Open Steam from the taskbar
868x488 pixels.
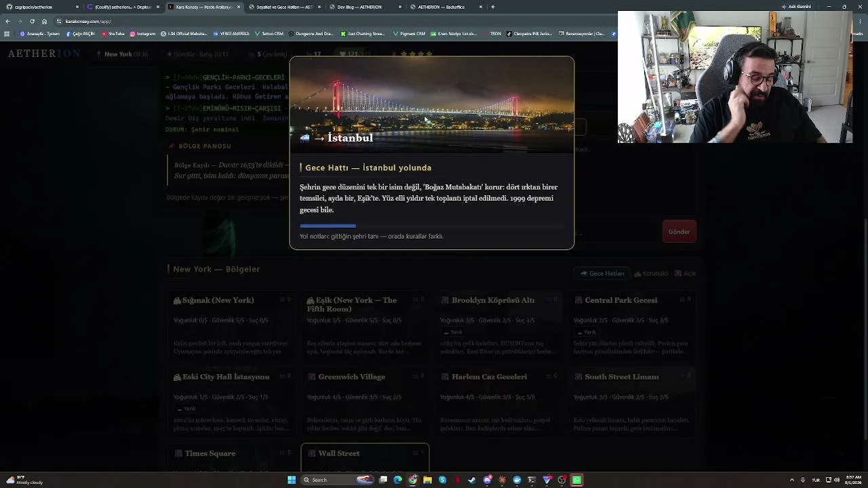[x=472, y=480]
